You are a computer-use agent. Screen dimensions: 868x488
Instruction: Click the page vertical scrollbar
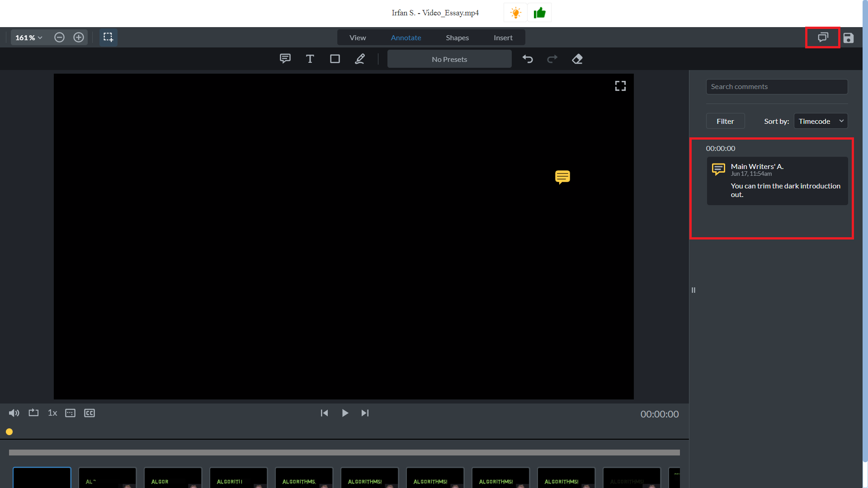coord(865,230)
